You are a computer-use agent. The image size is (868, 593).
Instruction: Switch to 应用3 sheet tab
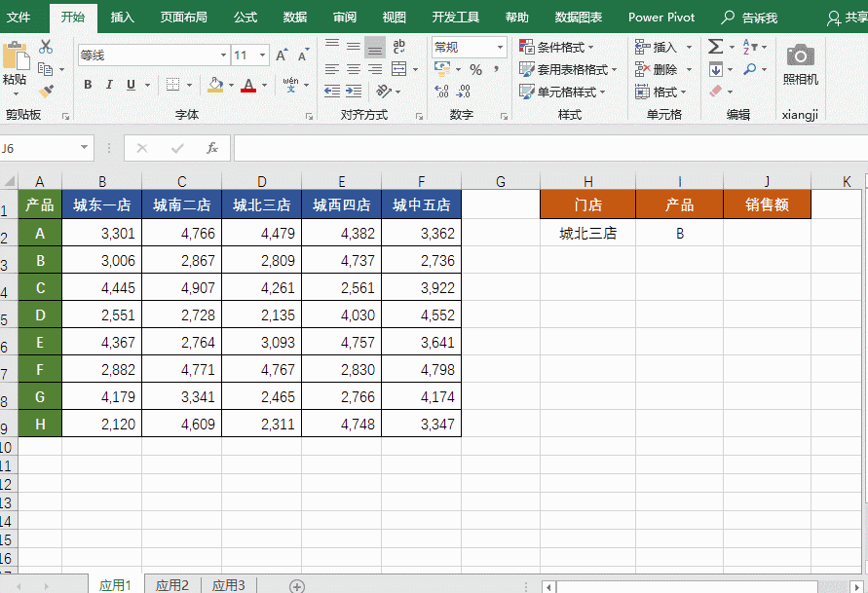coord(228,584)
